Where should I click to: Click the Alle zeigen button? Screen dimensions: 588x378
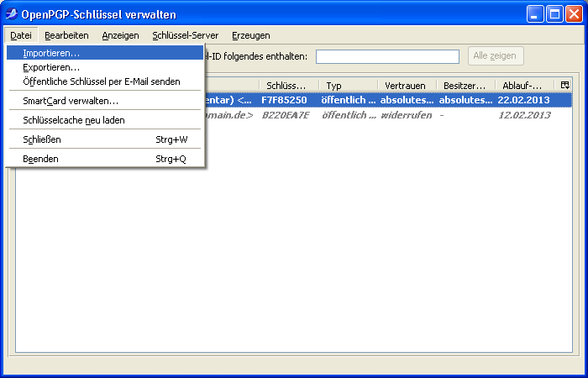click(x=496, y=56)
